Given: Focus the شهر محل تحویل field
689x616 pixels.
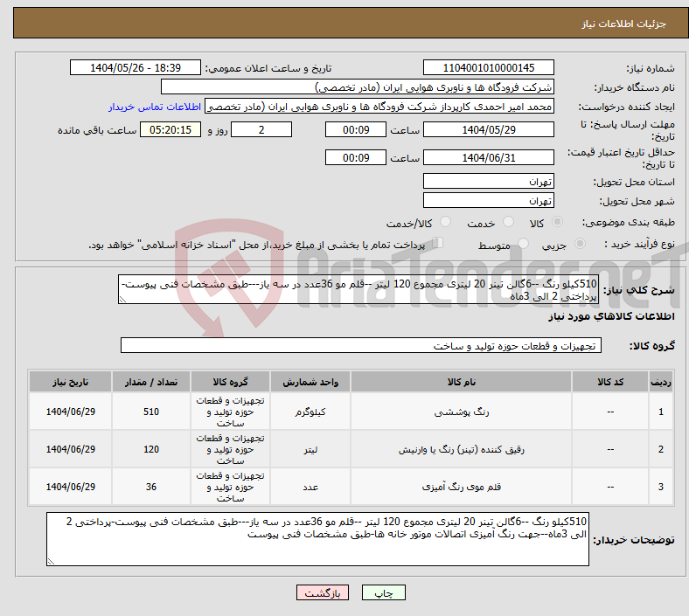Looking at the screenshot, I should [487, 201].
